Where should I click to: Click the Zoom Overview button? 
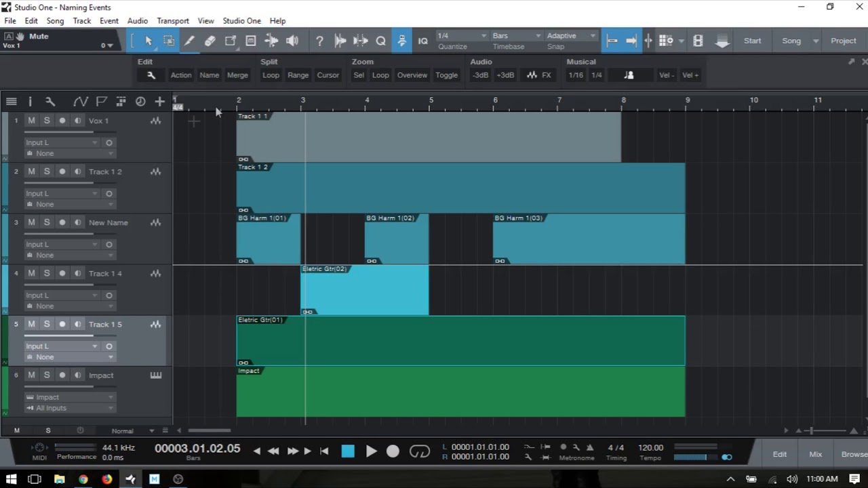412,75
